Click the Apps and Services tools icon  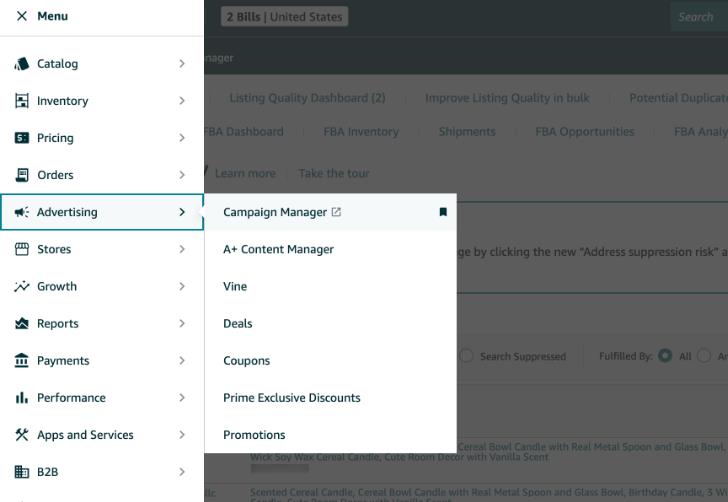[x=21, y=435]
